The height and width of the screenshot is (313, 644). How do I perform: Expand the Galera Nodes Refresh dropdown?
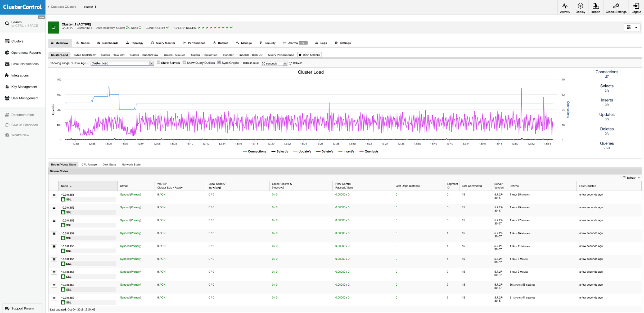(631, 178)
